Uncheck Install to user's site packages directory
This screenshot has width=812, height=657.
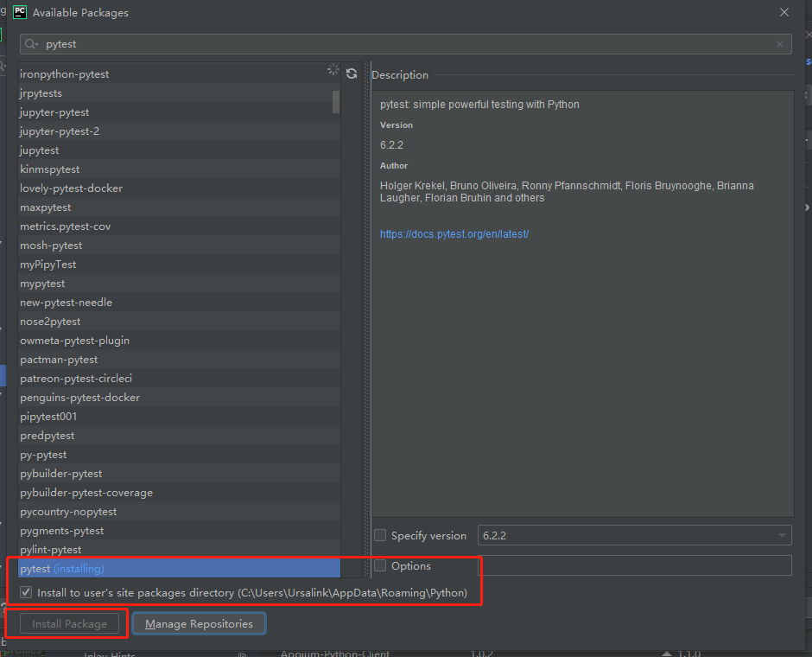pyautogui.click(x=26, y=592)
